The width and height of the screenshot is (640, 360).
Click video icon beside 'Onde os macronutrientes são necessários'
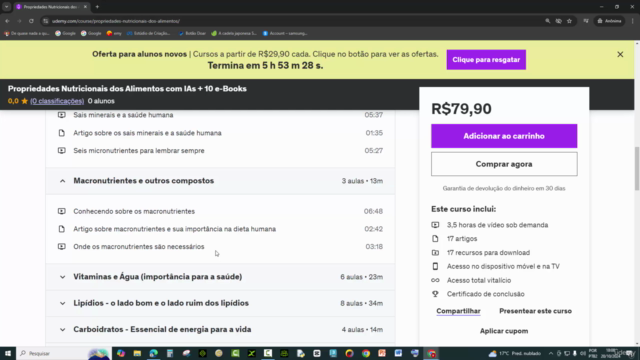[x=62, y=247]
